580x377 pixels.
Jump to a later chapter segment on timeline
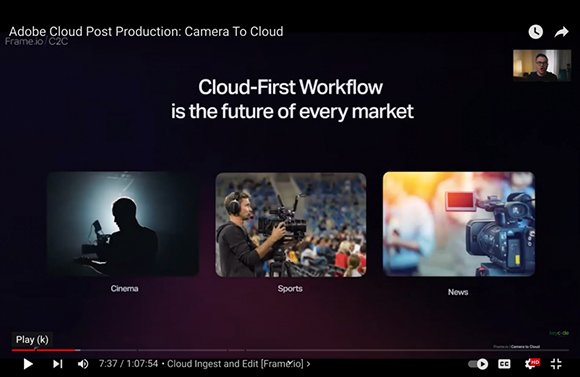tap(407, 350)
